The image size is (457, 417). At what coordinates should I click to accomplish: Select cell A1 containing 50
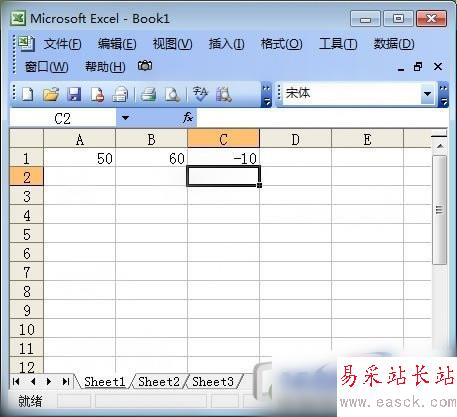[80, 158]
